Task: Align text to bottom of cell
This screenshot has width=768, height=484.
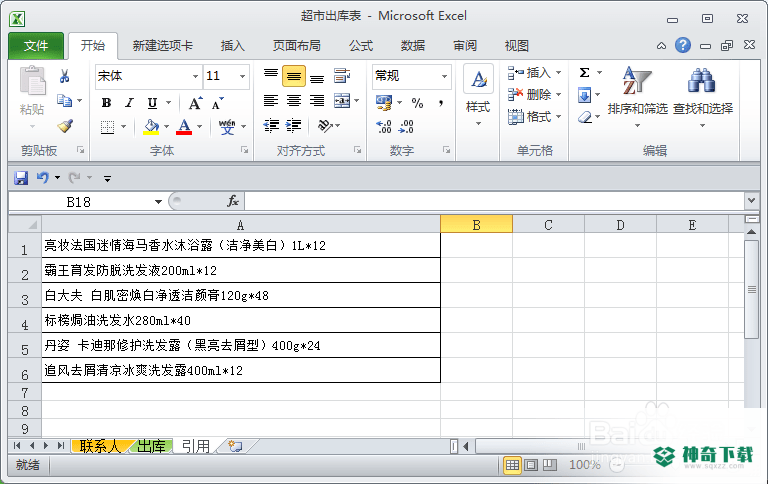Action: [x=317, y=76]
